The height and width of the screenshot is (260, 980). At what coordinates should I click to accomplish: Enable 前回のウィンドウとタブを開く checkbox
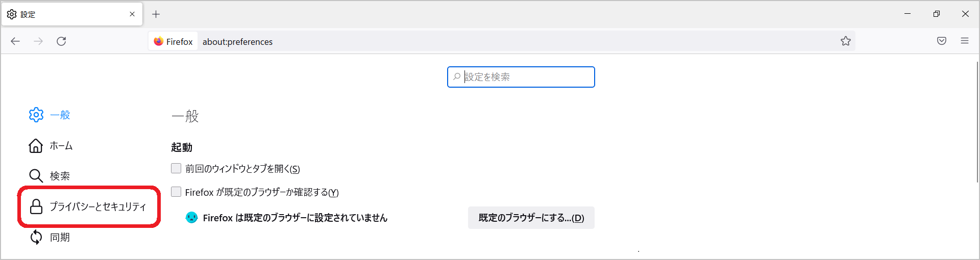pyautogui.click(x=176, y=168)
